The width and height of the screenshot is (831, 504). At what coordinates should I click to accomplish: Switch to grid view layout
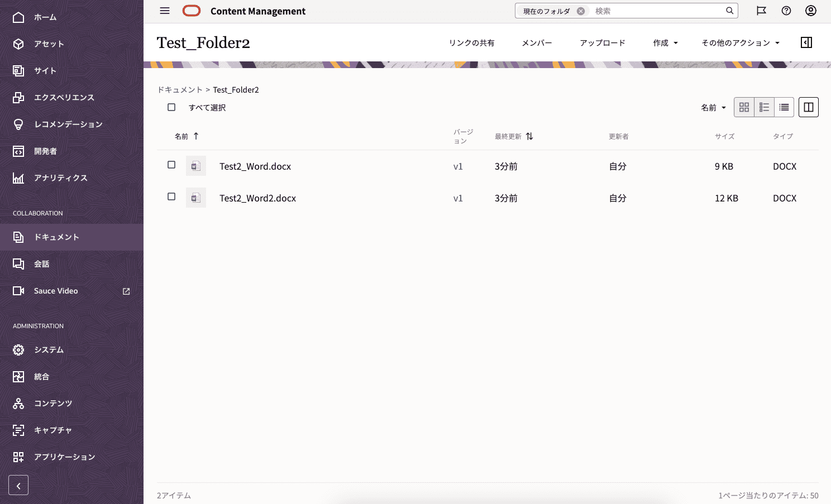tap(744, 107)
